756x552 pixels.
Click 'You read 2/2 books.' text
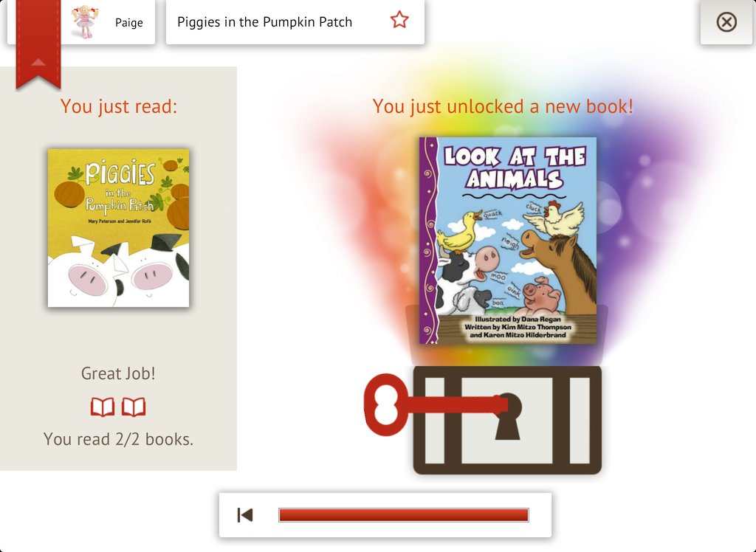[119, 438]
